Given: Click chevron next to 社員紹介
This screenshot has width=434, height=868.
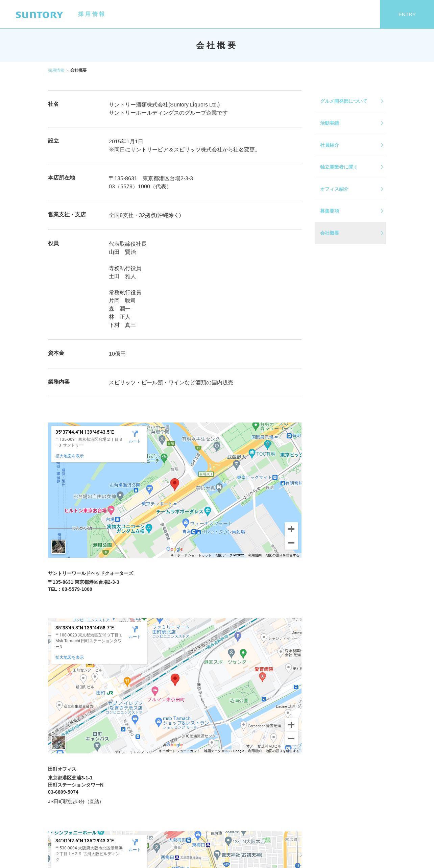Looking at the screenshot, I should coord(382,145).
